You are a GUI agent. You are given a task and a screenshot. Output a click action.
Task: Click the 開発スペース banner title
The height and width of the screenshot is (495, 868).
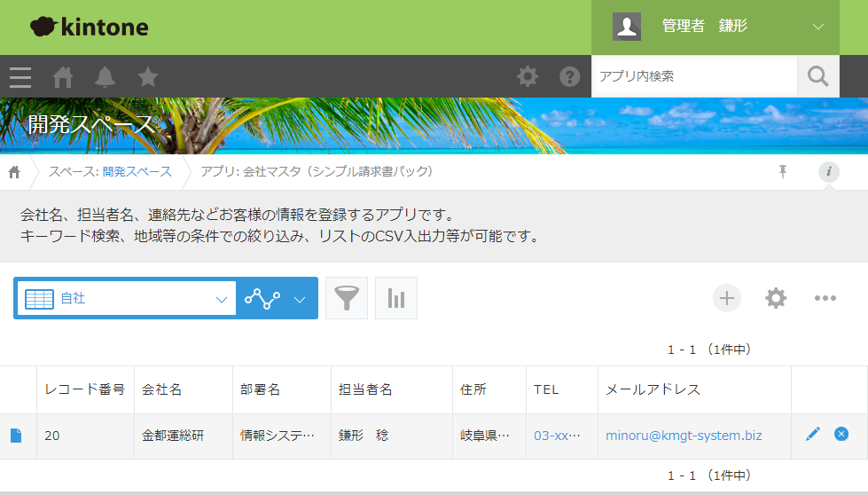pyautogui.click(x=91, y=124)
